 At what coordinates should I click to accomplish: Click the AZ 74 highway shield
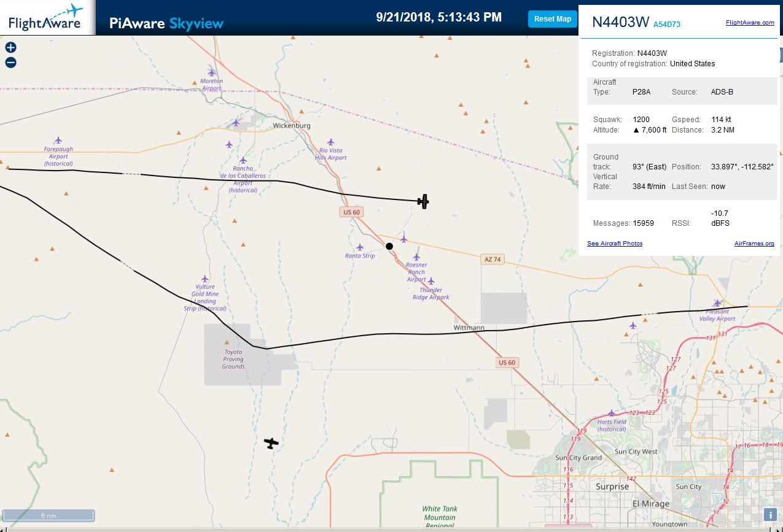pyautogui.click(x=493, y=260)
